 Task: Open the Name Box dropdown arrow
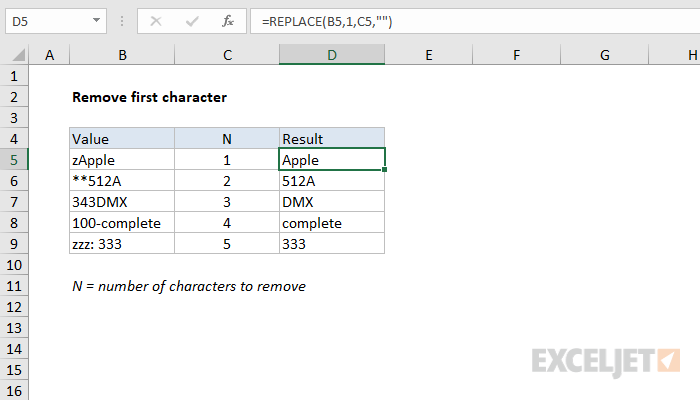96,21
